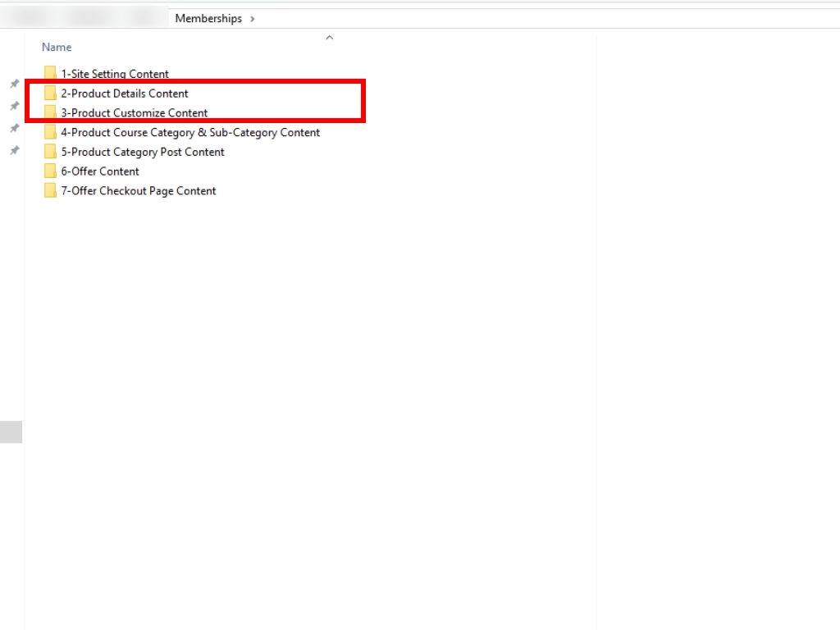840x630 pixels.
Task: Select the "2-Product Details Content" name
Action: 125,94
